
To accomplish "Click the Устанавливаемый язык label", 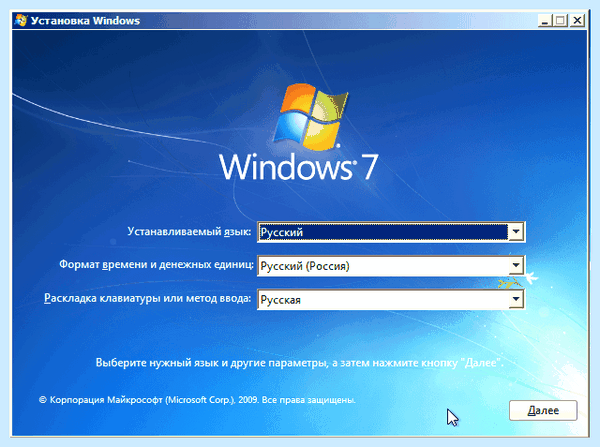I will 189,232.
